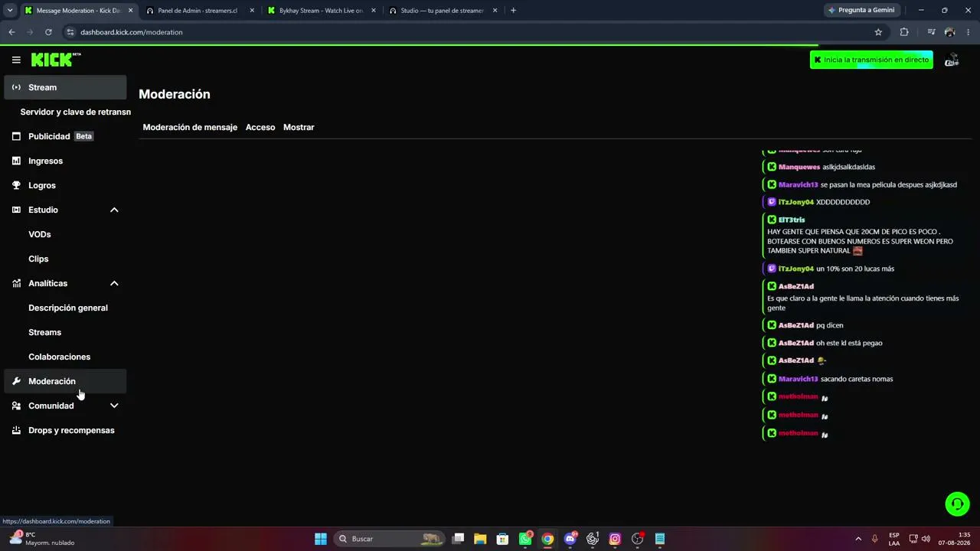Click Twitch badge beside iTzJony04 XDDDDDDDDDDD
Image resolution: width=980 pixels, height=551 pixels.
tap(772, 202)
